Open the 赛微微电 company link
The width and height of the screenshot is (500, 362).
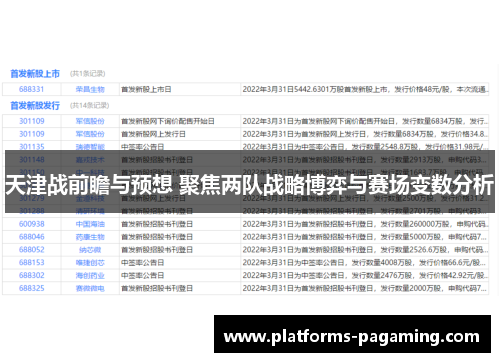[x=90, y=288]
